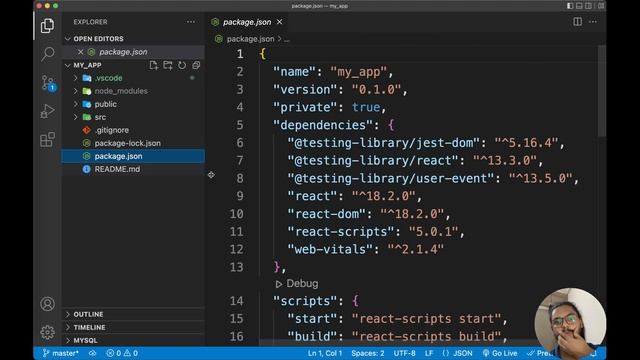This screenshot has height=360, width=640.
Task: Click package.json in the breadcrumb bar
Action: click(250, 39)
